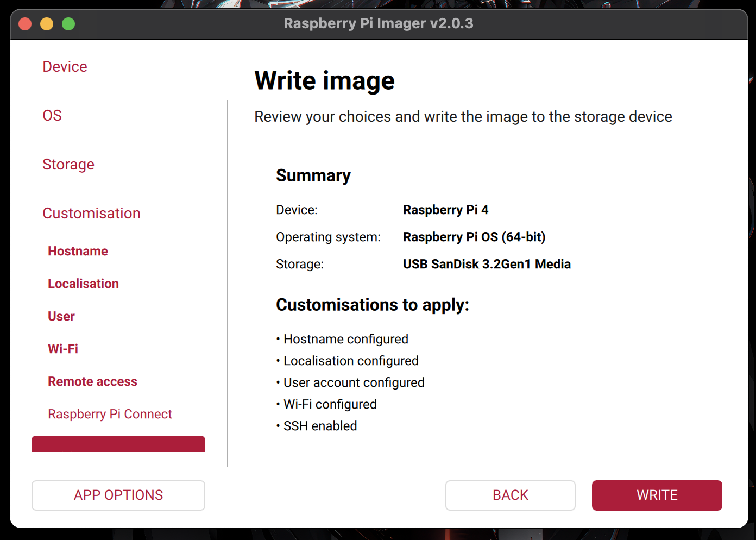Close the Raspberry Pi Imager window
756x540 pixels.
[25, 24]
